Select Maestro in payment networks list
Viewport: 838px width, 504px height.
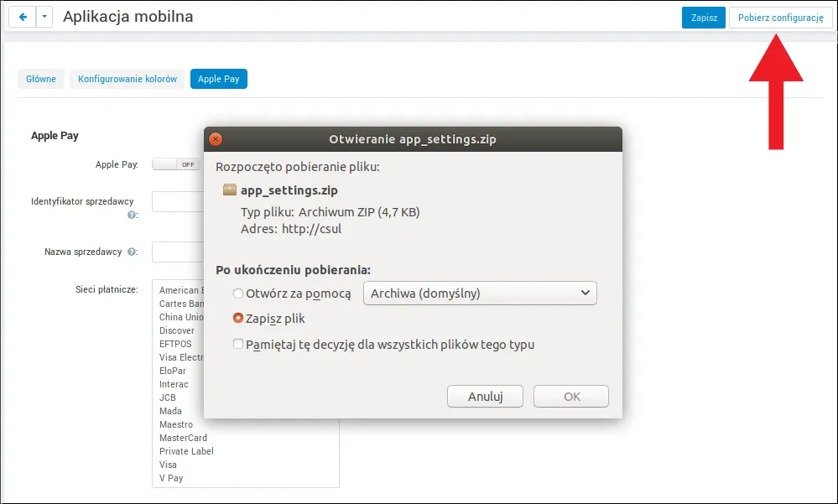pyautogui.click(x=176, y=423)
